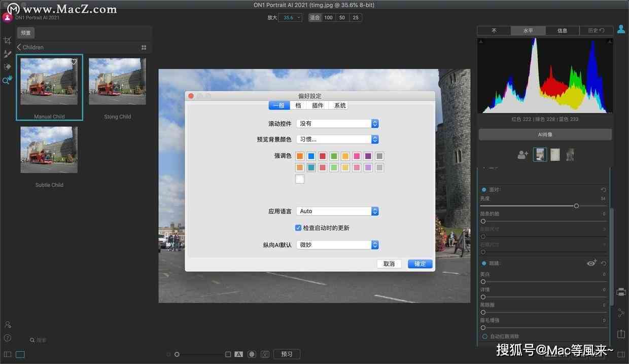Click the circular mask view icon
The height and width of the screenshot is (364, 629).
[252, 354]
